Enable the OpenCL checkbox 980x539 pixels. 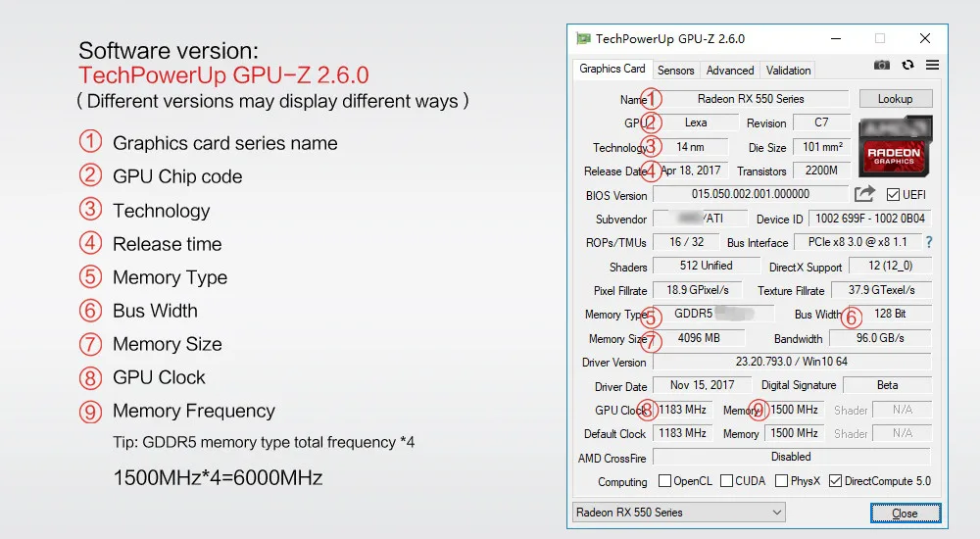pos(665,481)
